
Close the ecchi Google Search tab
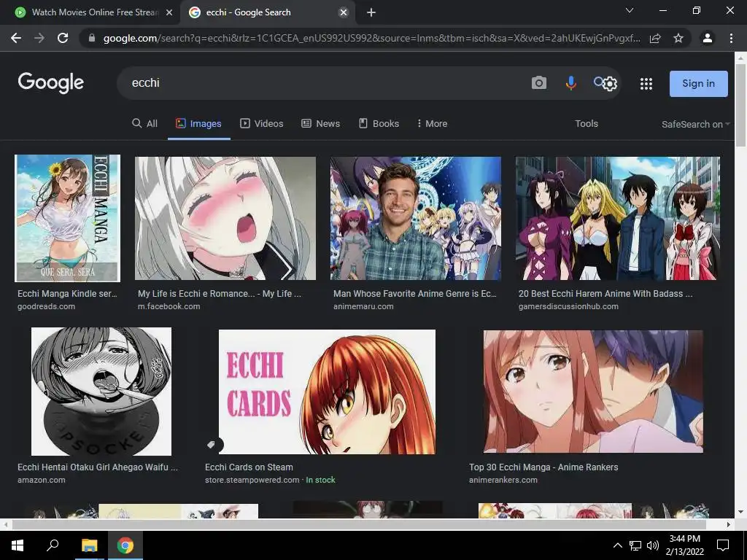coord(343,12)
